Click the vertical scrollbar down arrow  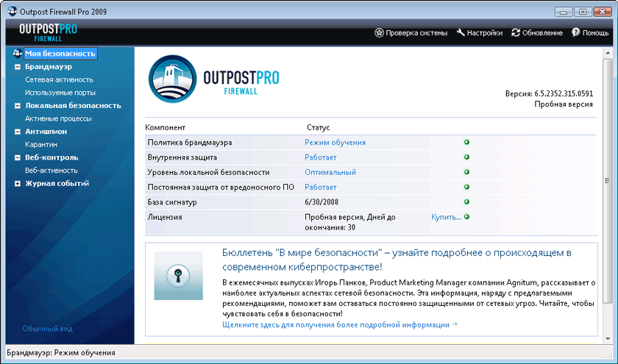(x=608, y=338)
